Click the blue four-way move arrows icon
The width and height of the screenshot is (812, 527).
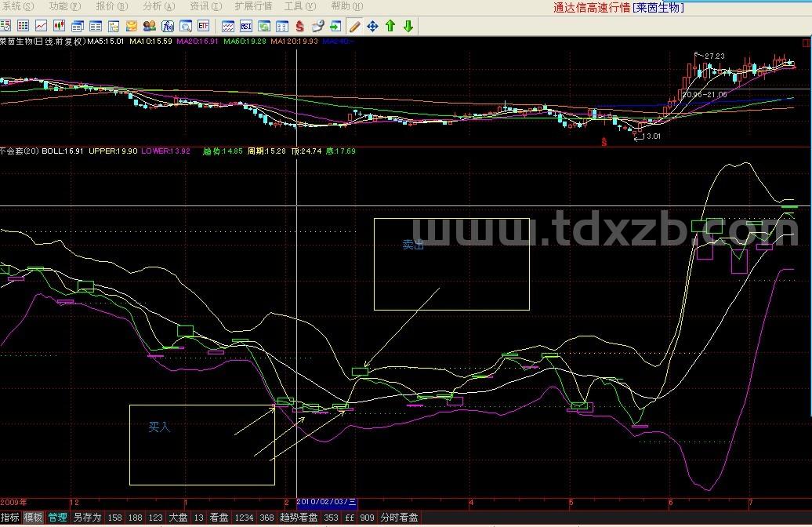(372, 25)
